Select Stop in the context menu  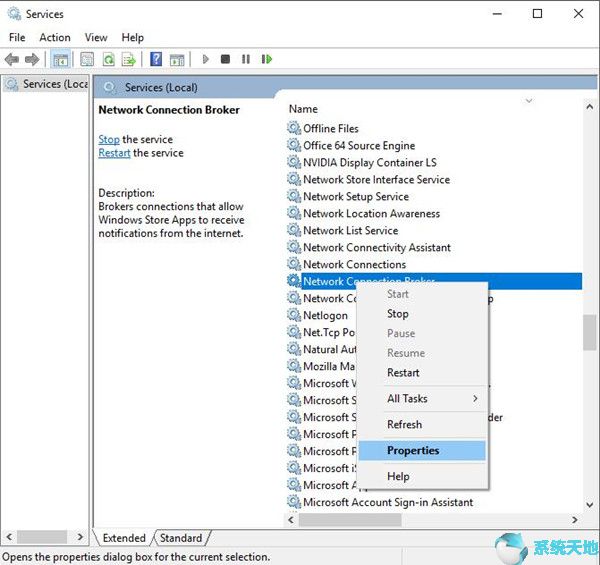[398, 314]
